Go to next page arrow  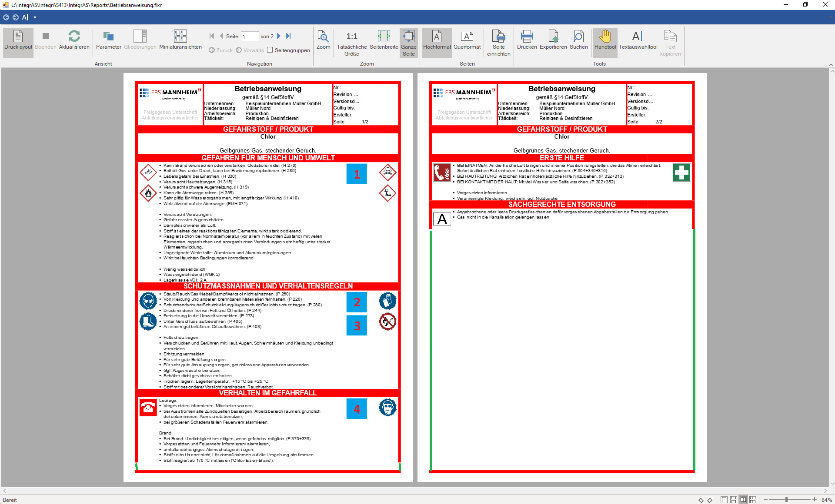tap(279, 36)
